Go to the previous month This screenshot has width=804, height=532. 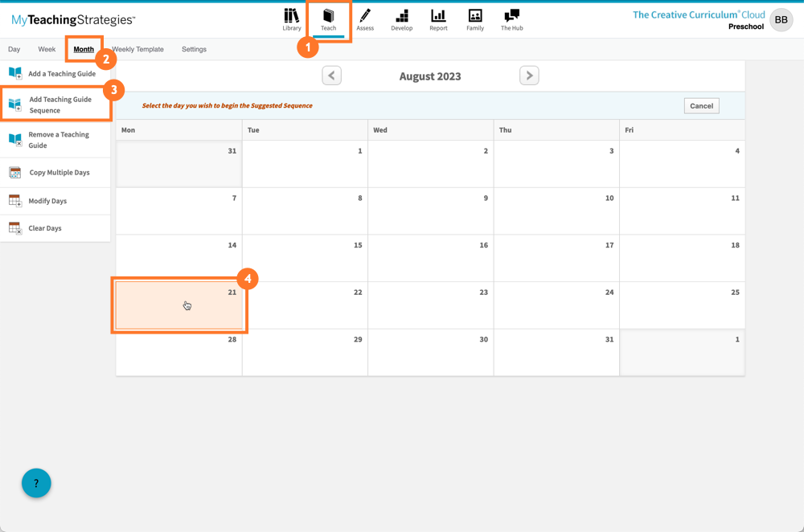coord(331,75)
